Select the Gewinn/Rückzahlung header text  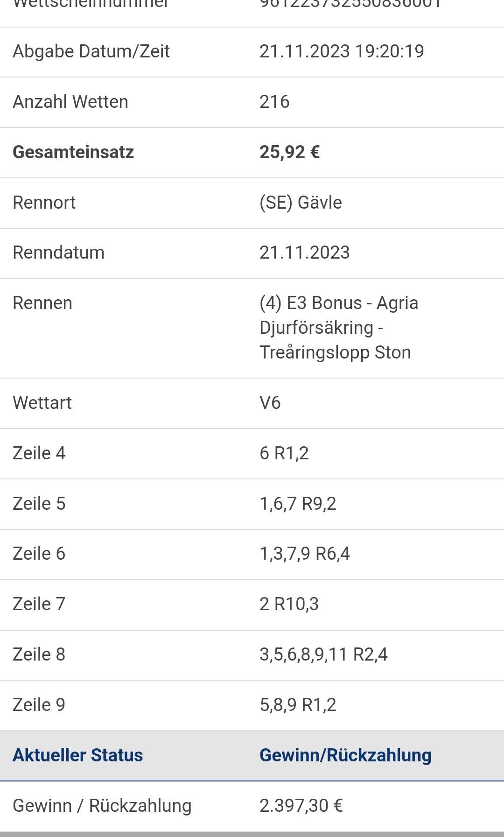click(345, 755)
